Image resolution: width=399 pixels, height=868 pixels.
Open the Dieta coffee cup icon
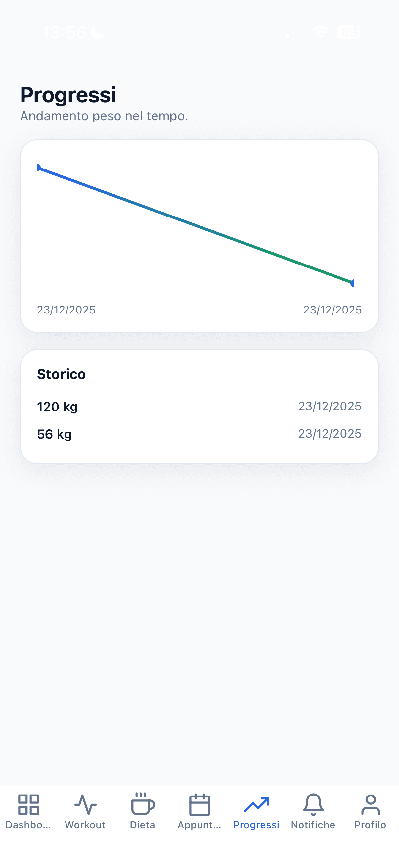[142, 805]
